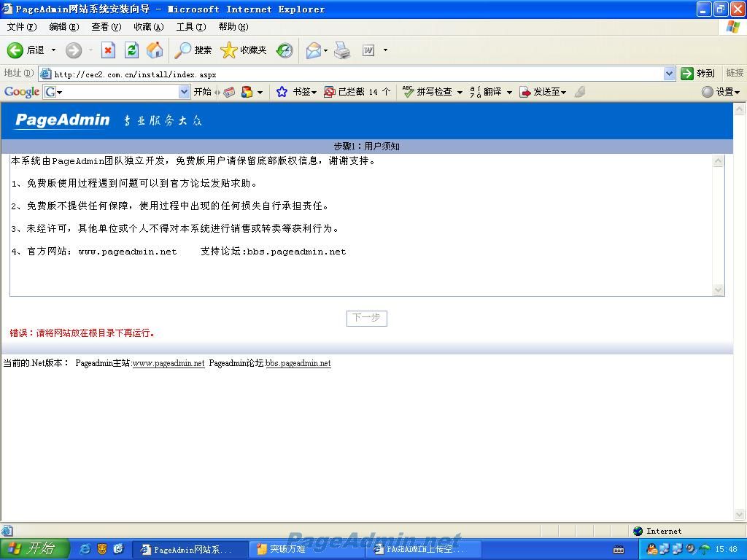Click the History clock icon
This screenshot has height=560, width=747.
click(285, 50)
